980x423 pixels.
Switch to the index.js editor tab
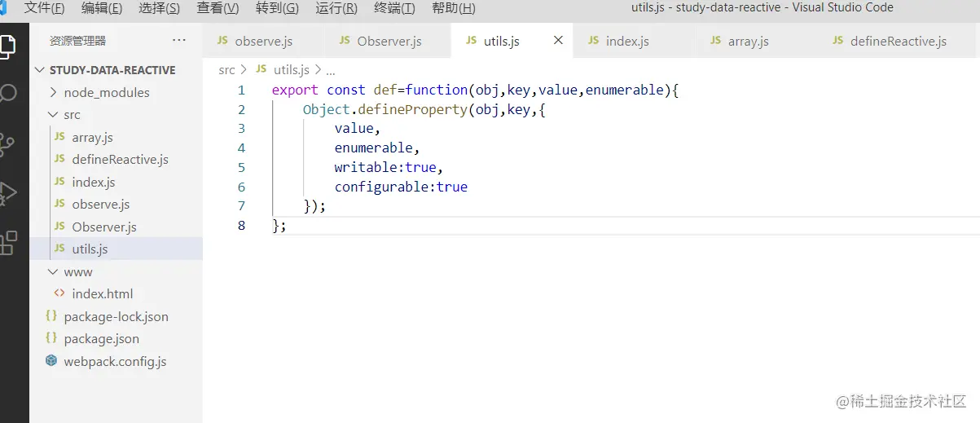635,41
